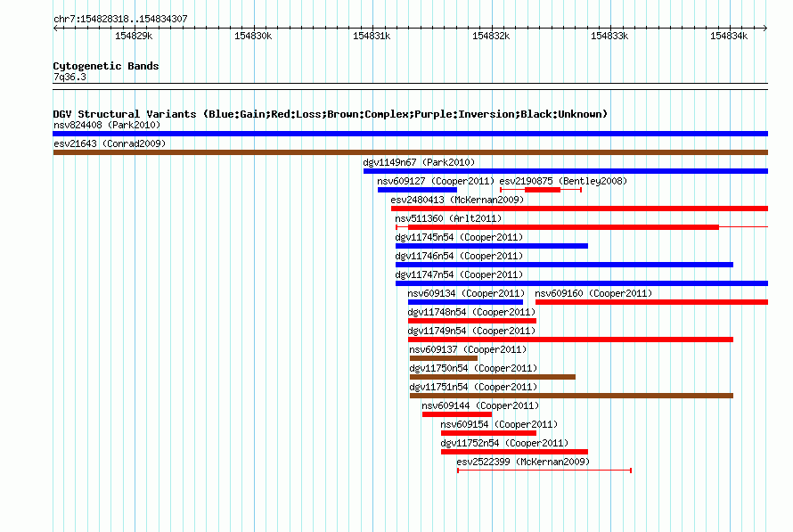Click the 154831k ruler label
This screenshot has width=793, height=532.
point(372,36)
